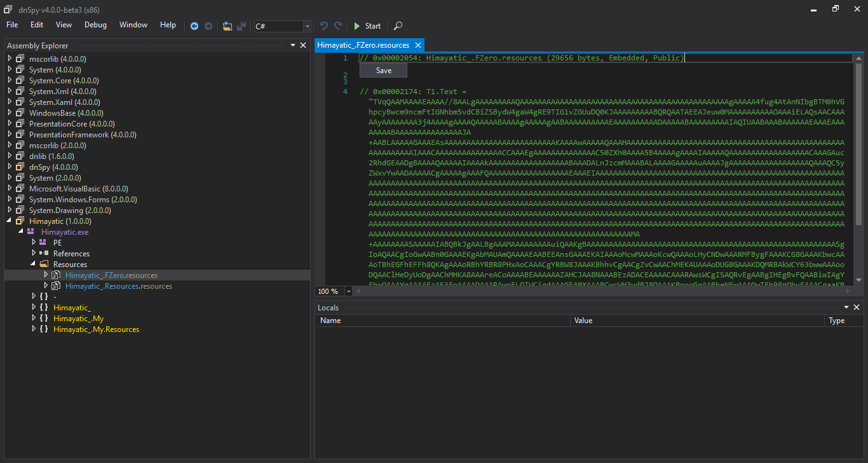Expand the mscorlib (4.0.0.0) node
868x463 pixels.
click(x=10, y=59)
